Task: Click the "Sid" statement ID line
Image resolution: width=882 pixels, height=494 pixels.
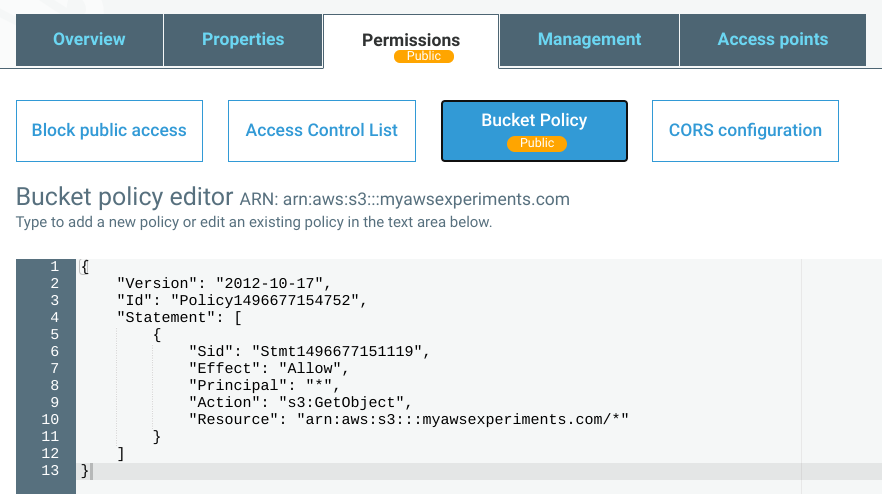Action: point(309,351)
